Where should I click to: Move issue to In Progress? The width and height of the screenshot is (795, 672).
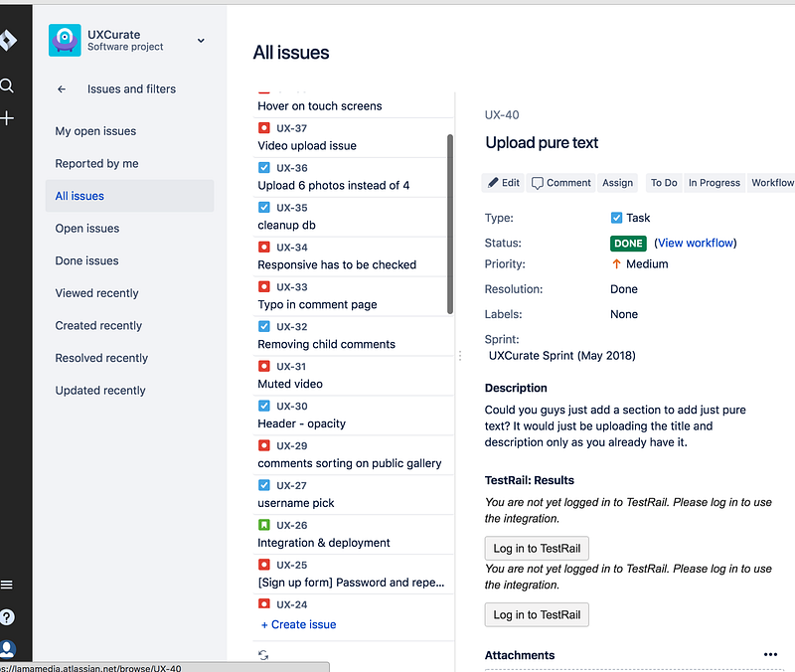pos(714,183)
